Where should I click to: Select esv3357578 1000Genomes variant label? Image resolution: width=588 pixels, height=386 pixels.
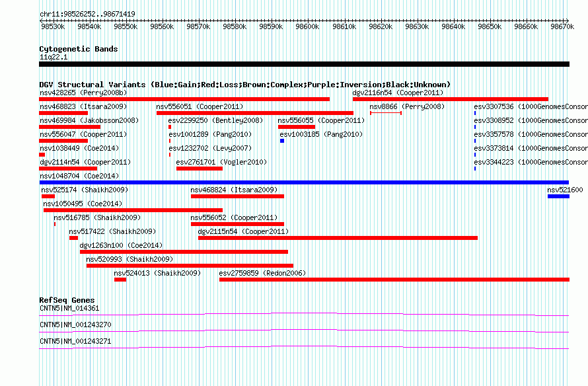tap(531, 134)
